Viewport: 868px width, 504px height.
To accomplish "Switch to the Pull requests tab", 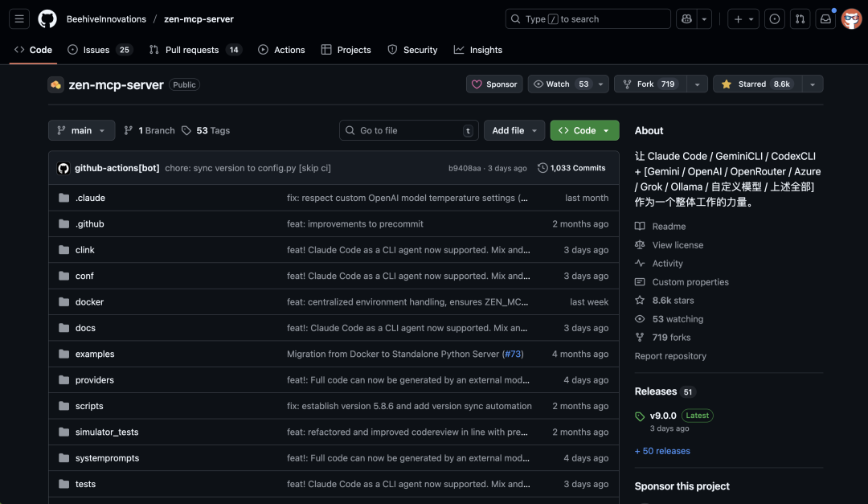I will tap(195, 50).
